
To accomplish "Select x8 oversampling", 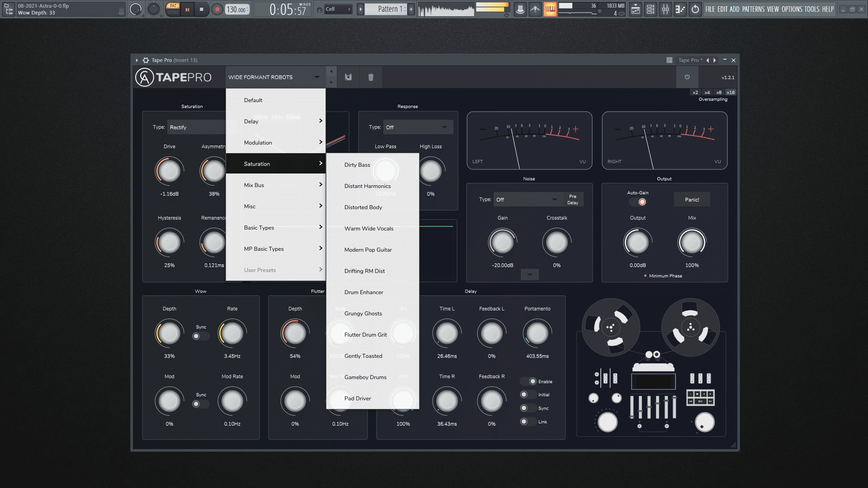I will (719, 92).
